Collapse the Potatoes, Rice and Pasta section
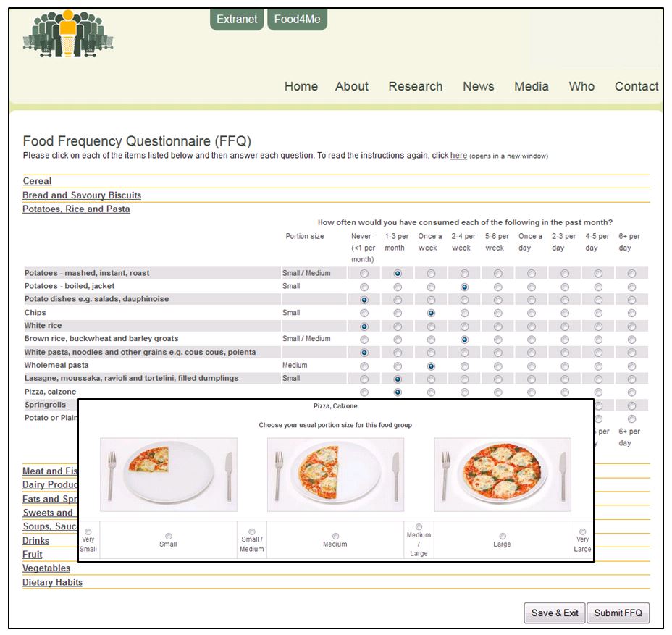Screen dimensions: 672x635 (x=76, y=209)
